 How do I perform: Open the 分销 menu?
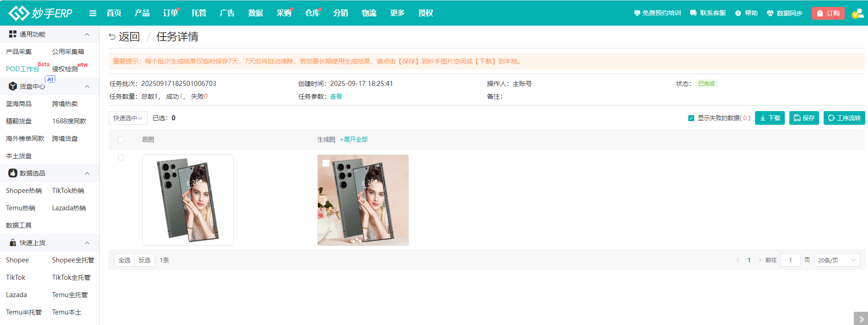point(341,13)
